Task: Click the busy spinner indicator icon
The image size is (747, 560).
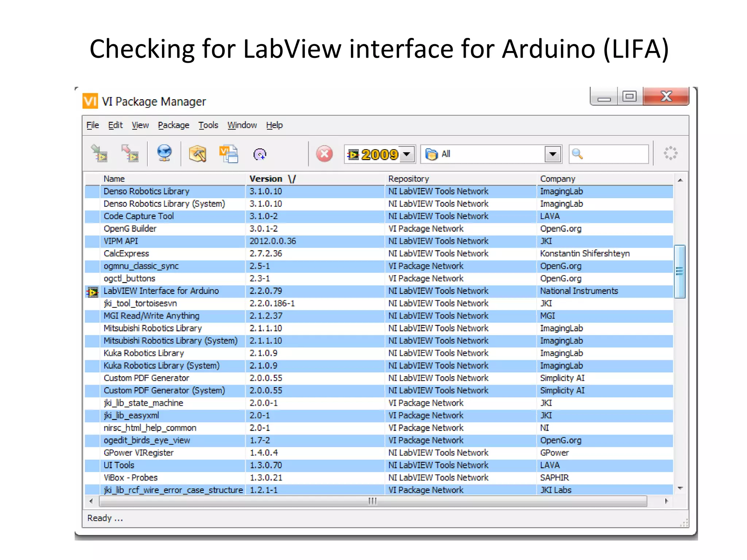Action: tap(670, 153)
